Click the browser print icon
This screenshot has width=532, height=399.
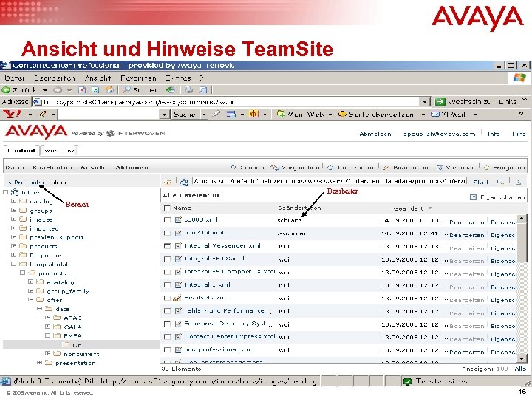coord(189,90)
